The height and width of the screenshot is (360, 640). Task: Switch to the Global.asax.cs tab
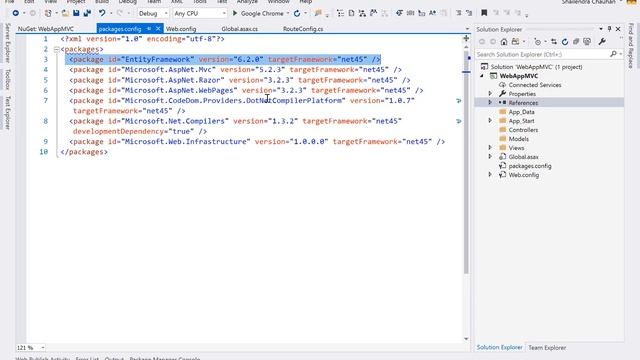point(240,29)
